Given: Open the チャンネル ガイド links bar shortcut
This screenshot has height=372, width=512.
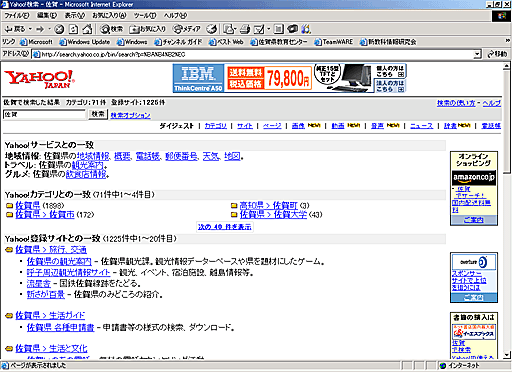Looking at the screenshot, I should click(178, 42).
